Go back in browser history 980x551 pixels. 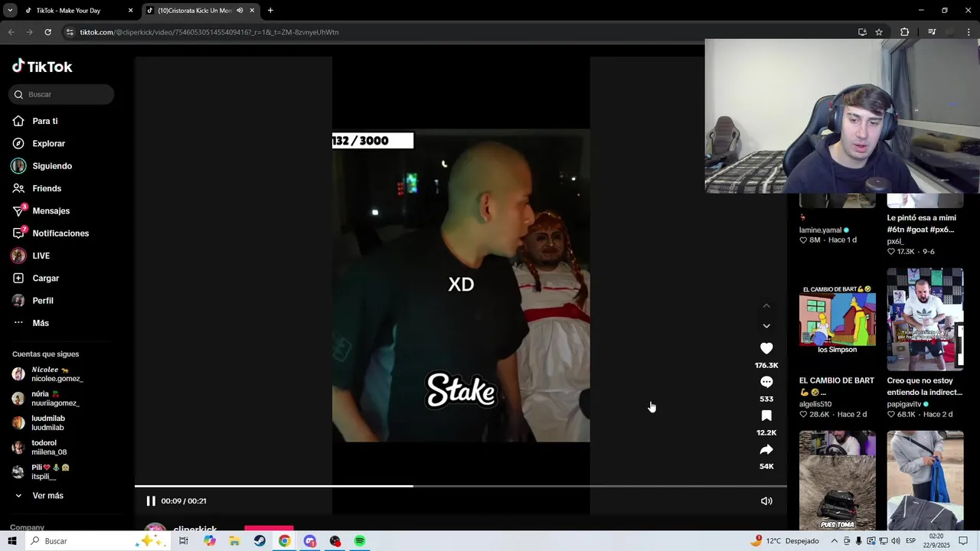point(11,32)
